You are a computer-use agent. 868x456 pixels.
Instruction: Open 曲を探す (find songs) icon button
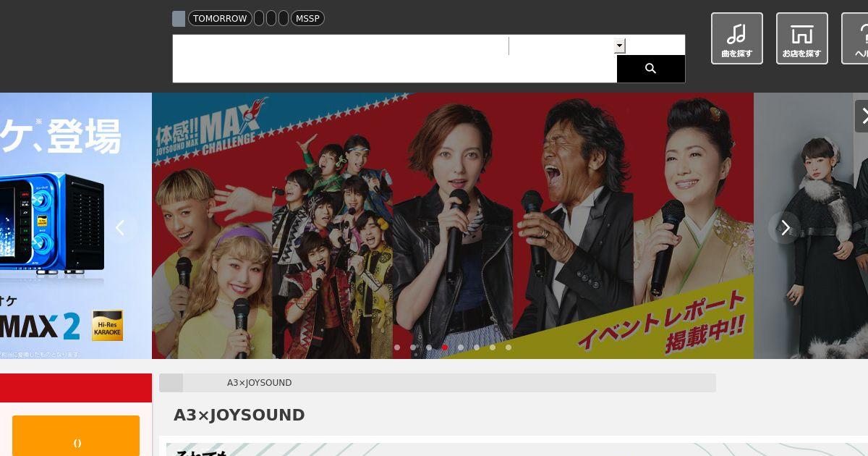coord(736,38)
